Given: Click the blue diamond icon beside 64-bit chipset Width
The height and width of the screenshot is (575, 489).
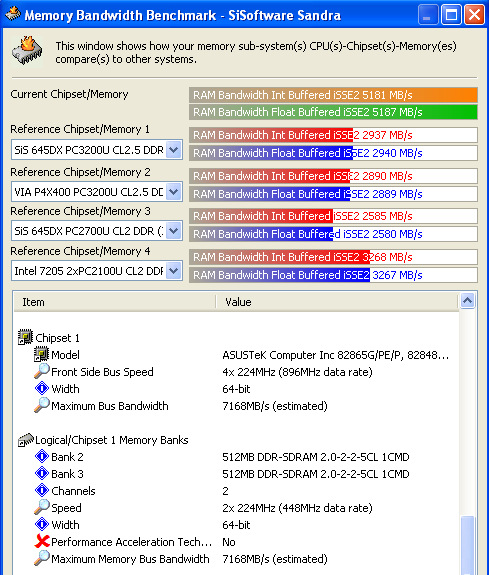Looking at the screenshot, I should pyautogui.click(x=41, y=388).
